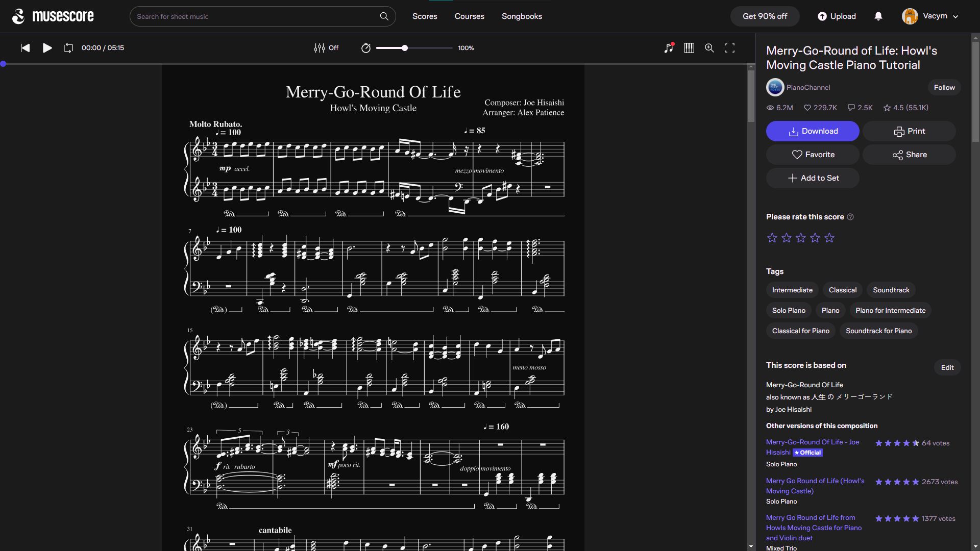Expand the user account dropdown menu

pyautogui.click(x=957, y=16)
